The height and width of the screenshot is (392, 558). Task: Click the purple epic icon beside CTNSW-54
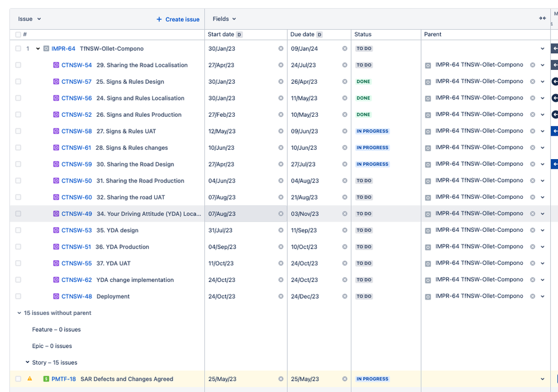tap(55, 65)
